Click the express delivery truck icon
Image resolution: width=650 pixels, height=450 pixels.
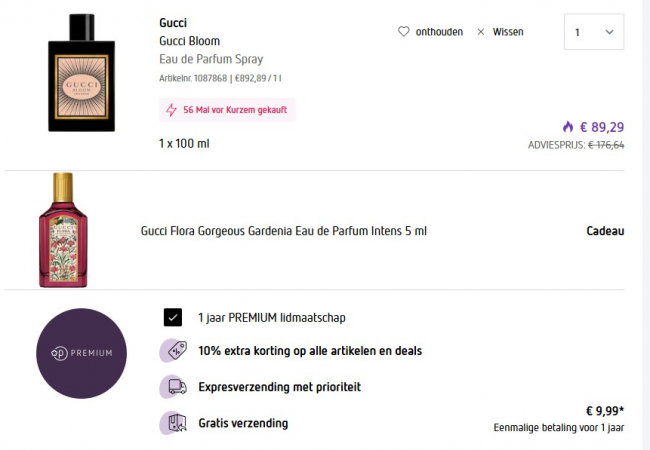[173, 387]
